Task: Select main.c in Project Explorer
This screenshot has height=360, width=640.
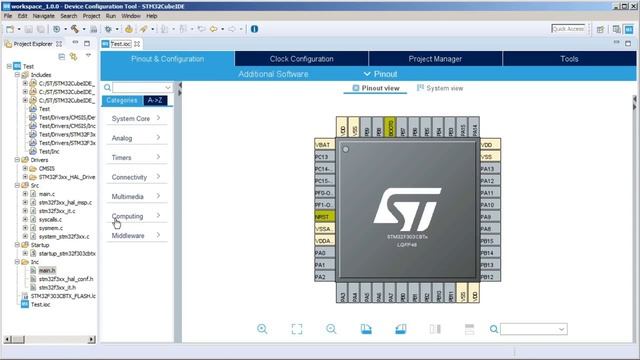Action: pyautogui.click(x=47, y=194)
